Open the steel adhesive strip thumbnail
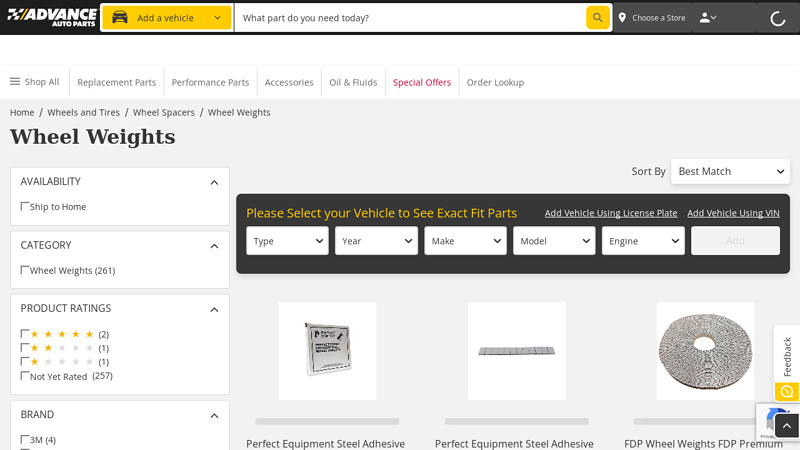Viewport: 800px width, 450px height. coord(516,351)
